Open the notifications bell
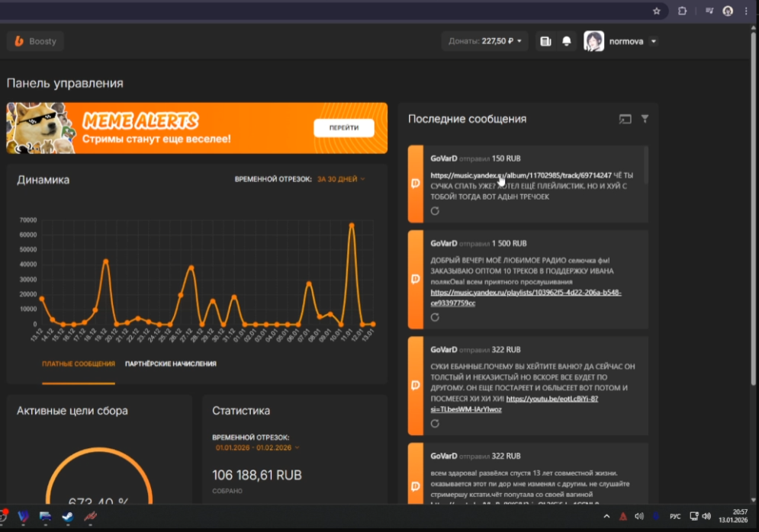Screen dimensions: 759x532 [x=566, y=42]
